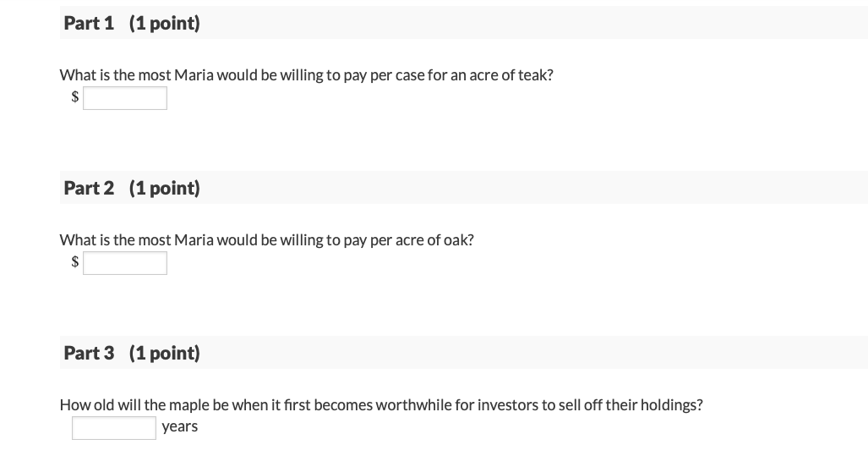This screenshot has height=467, width=868.
Task: Click the (1 point) label beside Part 1
Action: [165, 23]
